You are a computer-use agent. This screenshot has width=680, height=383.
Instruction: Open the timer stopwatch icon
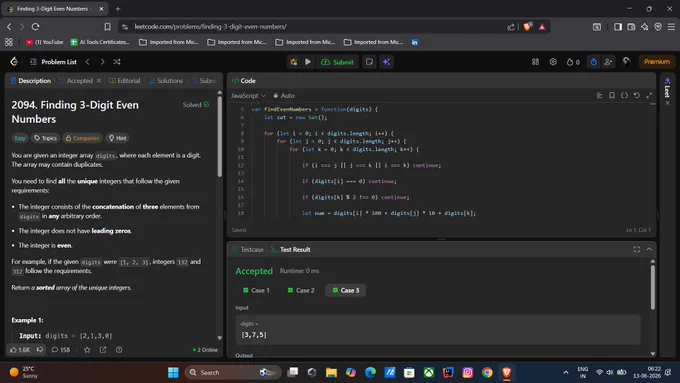(x=593, y=62)
